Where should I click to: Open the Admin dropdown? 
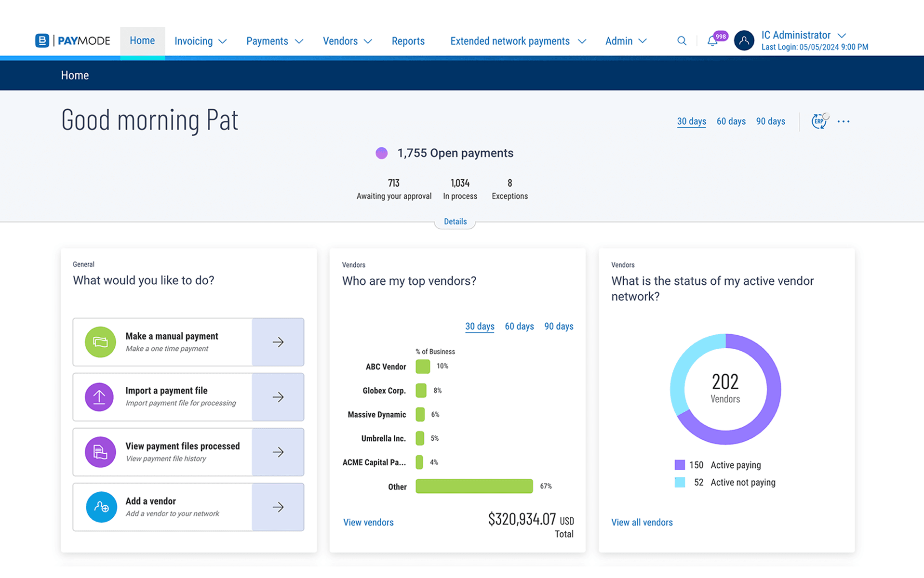point(625,41)
